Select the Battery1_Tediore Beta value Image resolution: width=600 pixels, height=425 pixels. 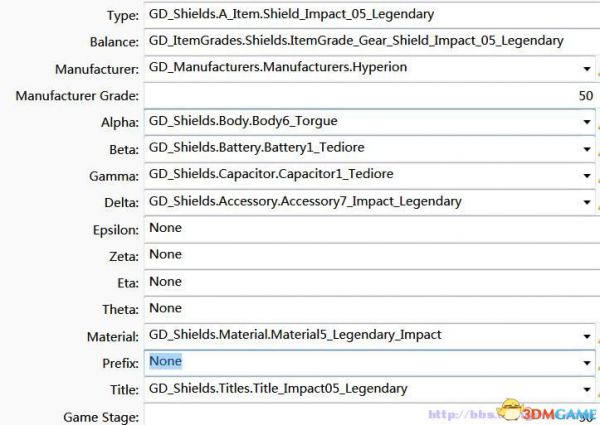click(256, 148)
